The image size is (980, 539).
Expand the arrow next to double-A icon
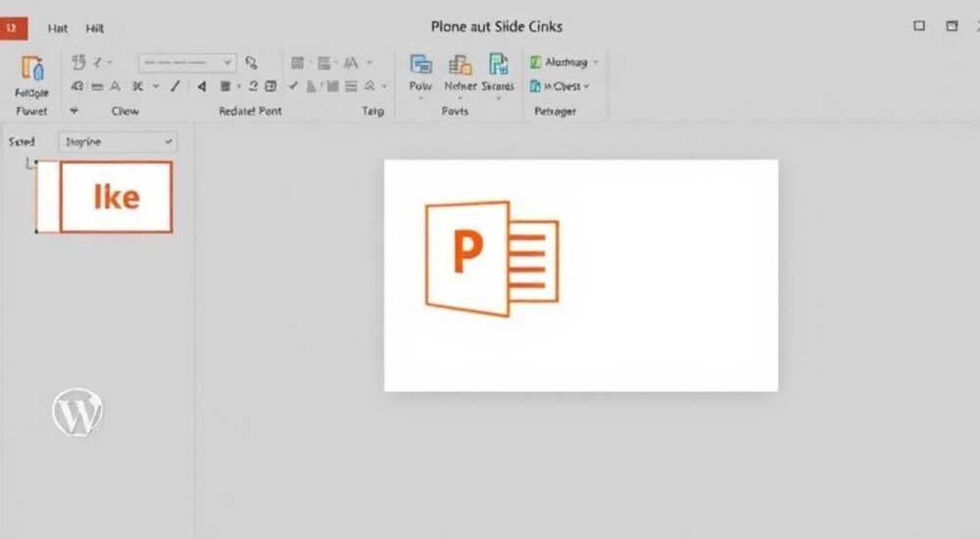click(x=369, y=63)
